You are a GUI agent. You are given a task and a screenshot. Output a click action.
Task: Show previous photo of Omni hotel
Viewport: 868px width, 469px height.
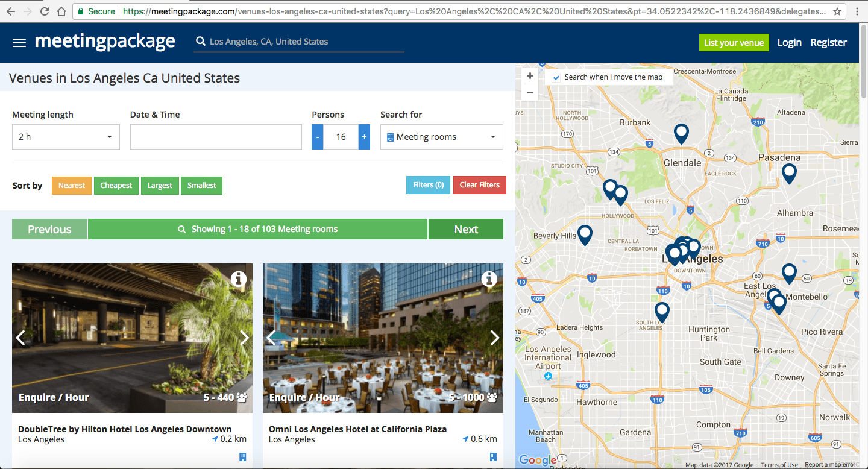pos(271,338)
